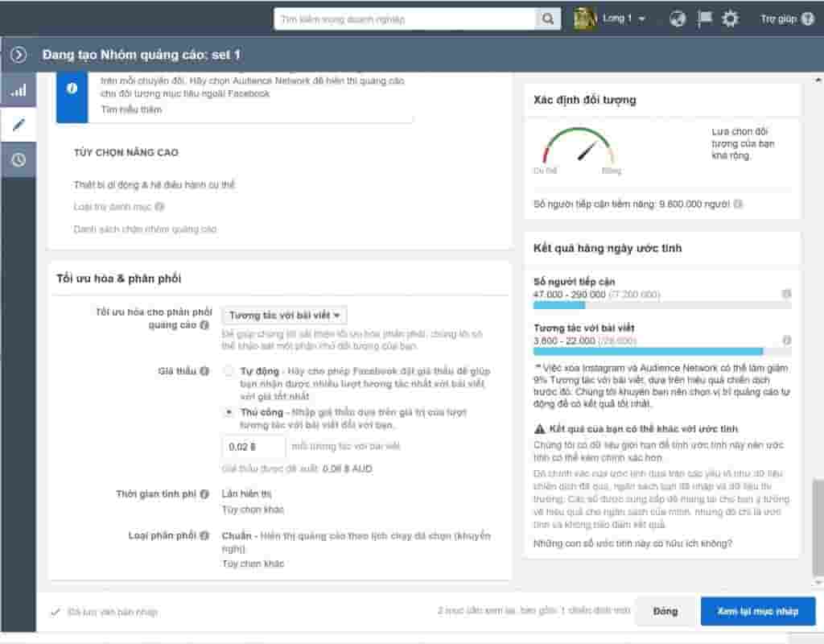The width and height of the screenshot is (824, 644).
Task: Click Tùy chọn khác under Chuẩn delivery
Action: (x=253, y=563)
